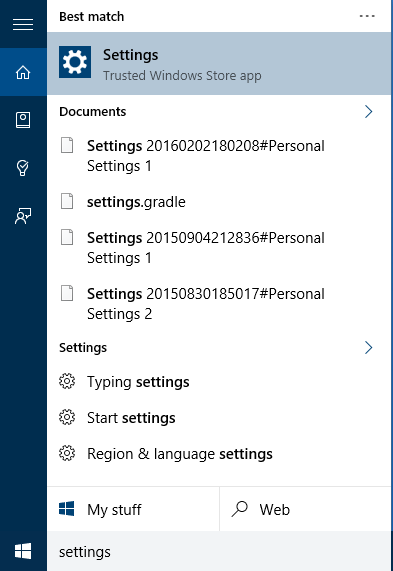
Task: Open Region & language settings
Action: pos(219,454)
